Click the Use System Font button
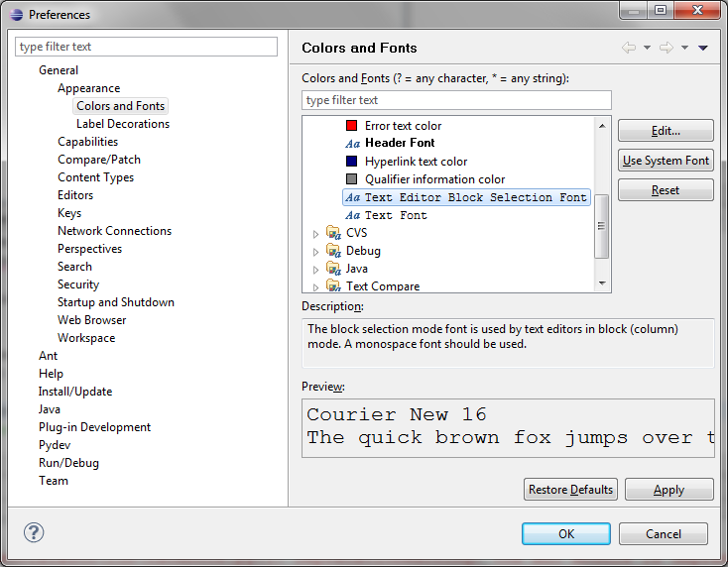Viewport: 728px width, 567px height. click(666, 160)
